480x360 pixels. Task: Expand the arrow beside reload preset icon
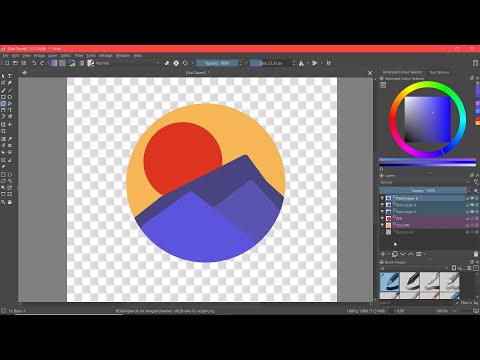tap(192, 63)
